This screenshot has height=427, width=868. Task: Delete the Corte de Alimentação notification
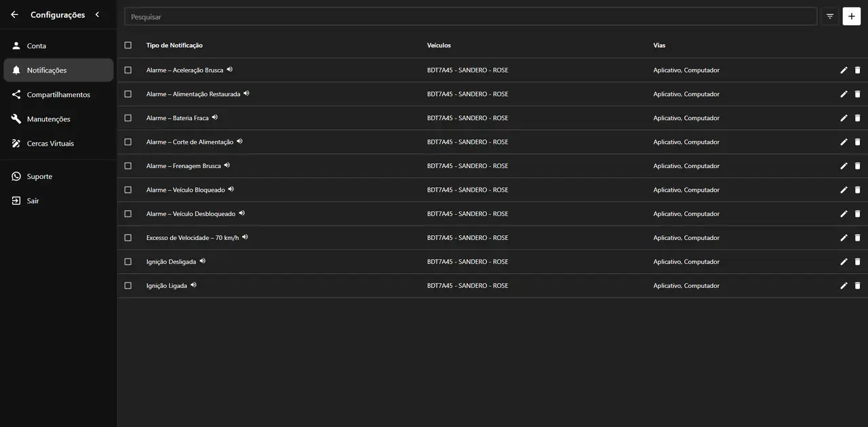857,142
